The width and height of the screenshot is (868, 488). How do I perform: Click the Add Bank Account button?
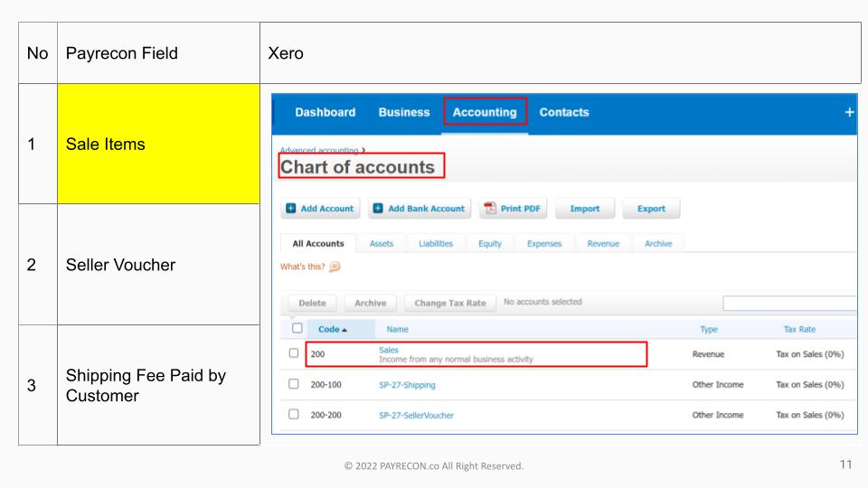pos(420,209)
